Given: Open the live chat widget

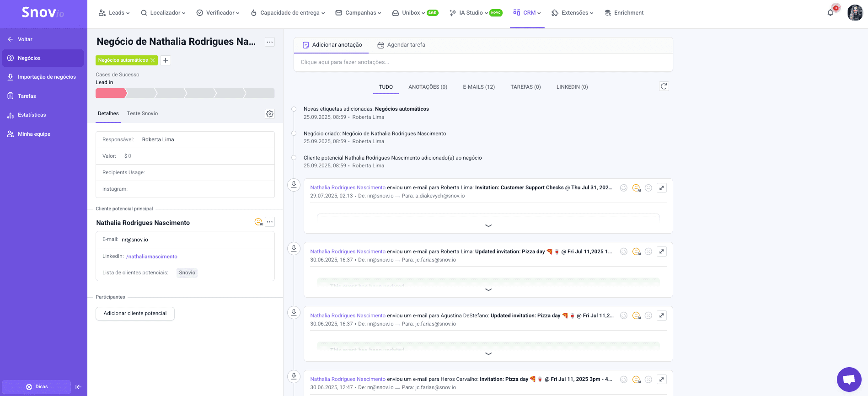Looking at the screenshot, I should (x=849, y=380).
